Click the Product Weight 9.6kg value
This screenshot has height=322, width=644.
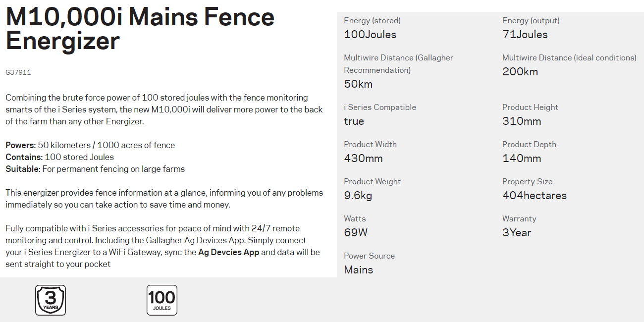pyautogui.click(x=358, y=196)
